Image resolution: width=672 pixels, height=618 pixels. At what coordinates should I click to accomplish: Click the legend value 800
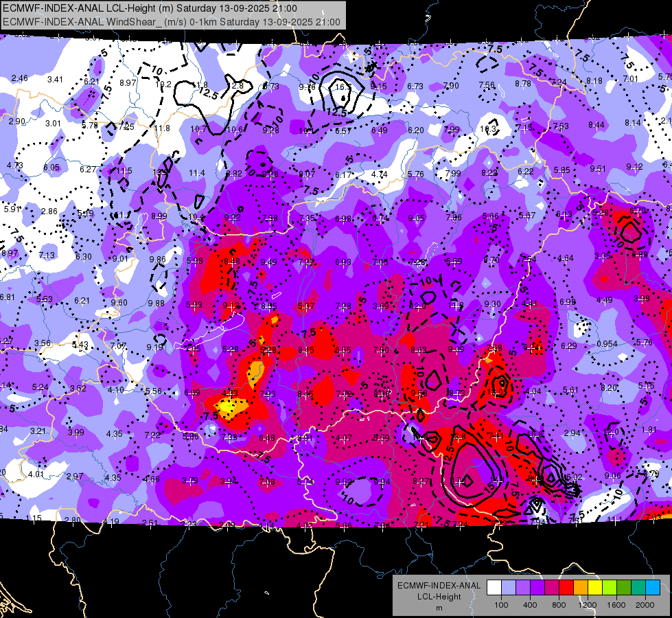[559, 605]
